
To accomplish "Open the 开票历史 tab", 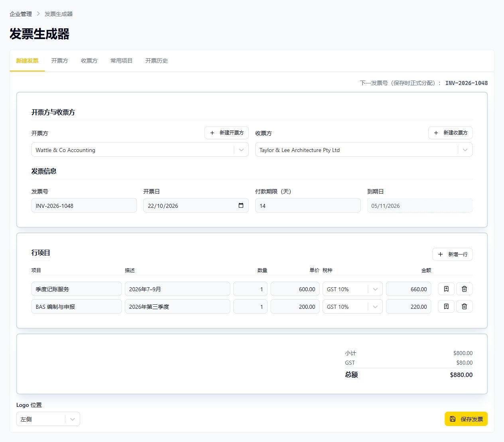I will pyautogui.click(x=156, y=61).
